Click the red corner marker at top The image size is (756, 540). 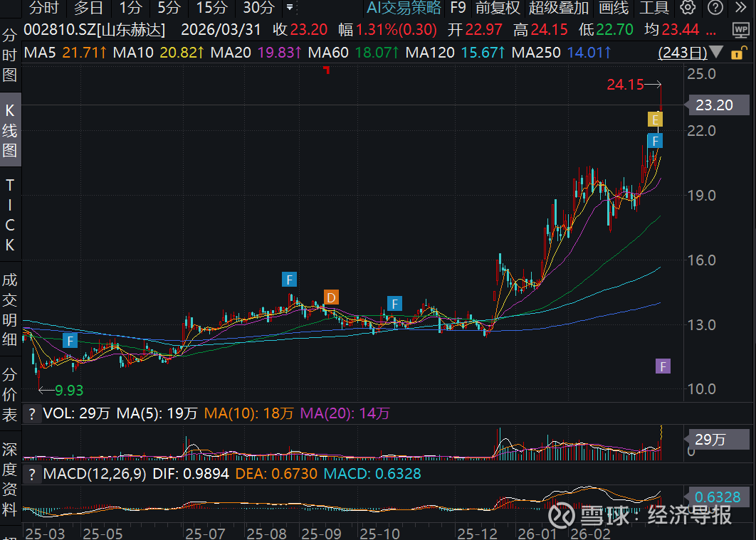[x=327, y=70]
